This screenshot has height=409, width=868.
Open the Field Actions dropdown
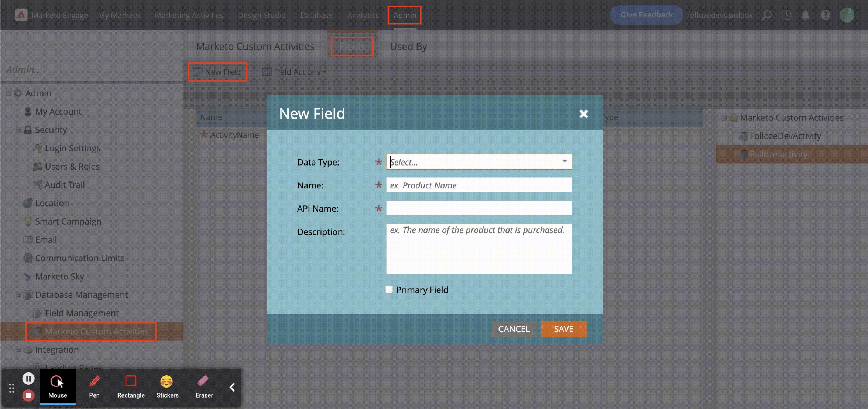(x=294, y=72)
